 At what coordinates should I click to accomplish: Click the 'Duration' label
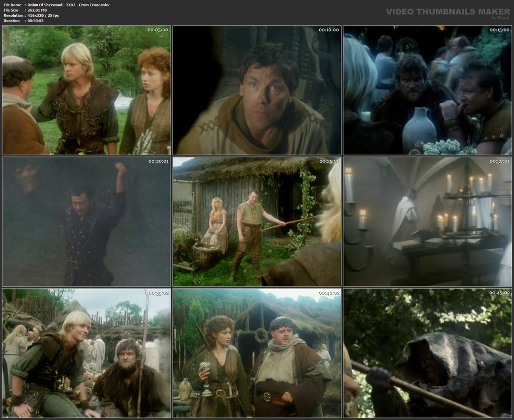[12, 20]
